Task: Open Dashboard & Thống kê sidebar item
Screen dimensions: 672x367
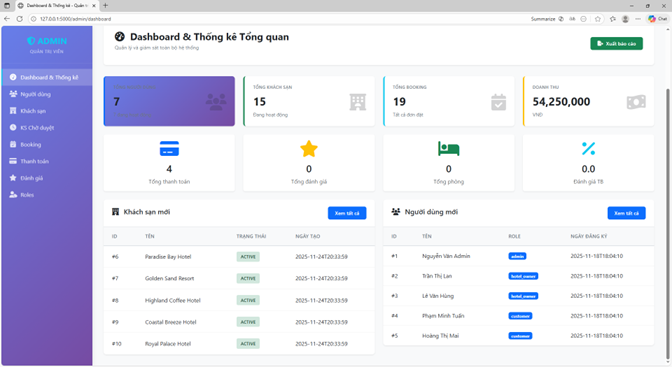Action: pos(47,77)
